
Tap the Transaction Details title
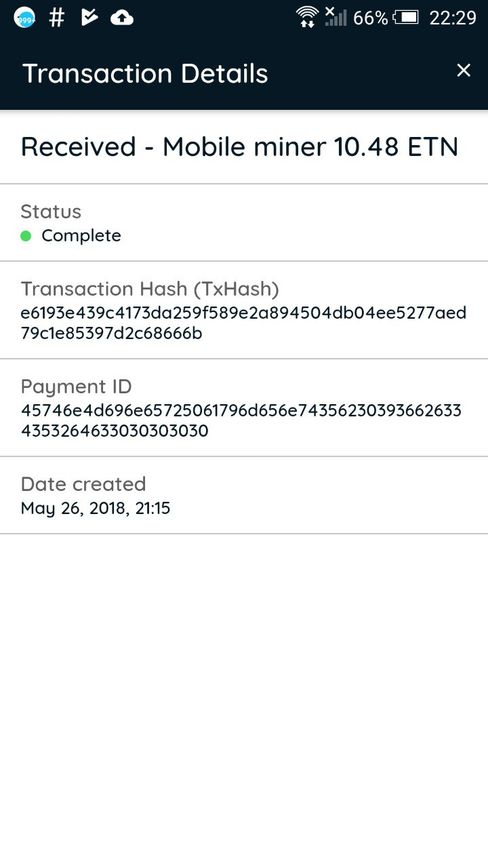point(146,73)
